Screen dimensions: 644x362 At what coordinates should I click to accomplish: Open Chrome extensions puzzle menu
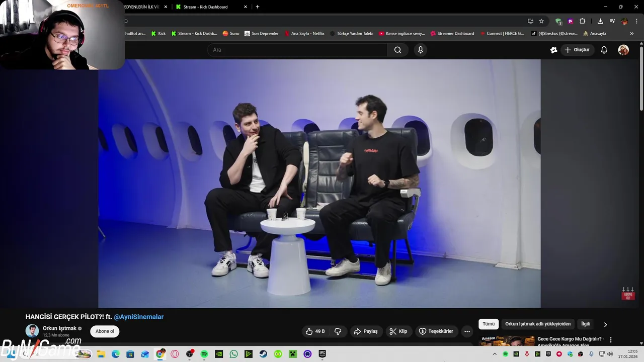[x=582, y=21]
